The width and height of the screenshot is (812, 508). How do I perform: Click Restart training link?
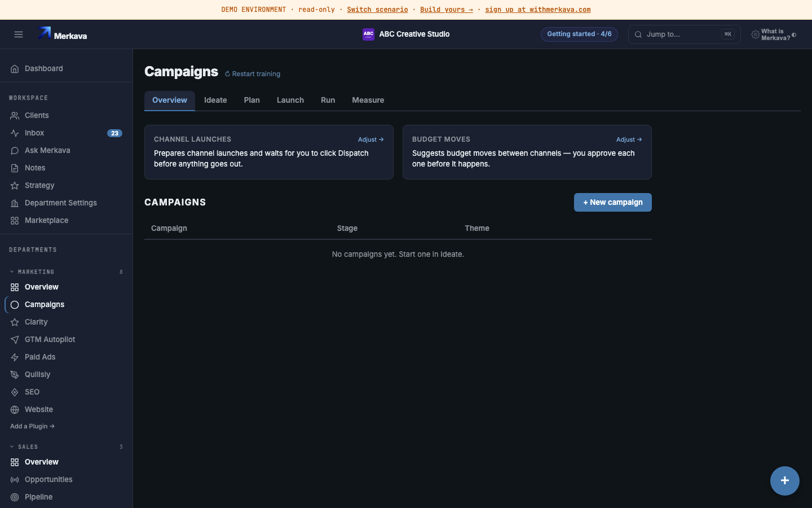(x=253, y=74)
